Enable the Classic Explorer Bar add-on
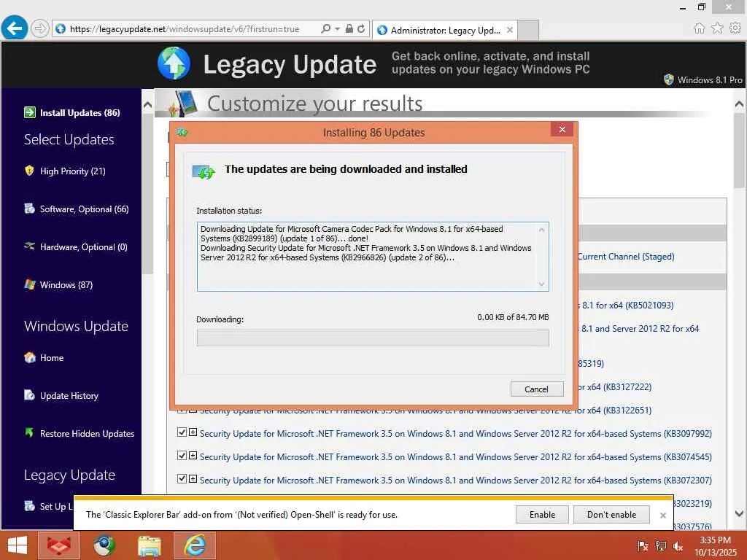The image size is (747, 560). click(542, 515)
